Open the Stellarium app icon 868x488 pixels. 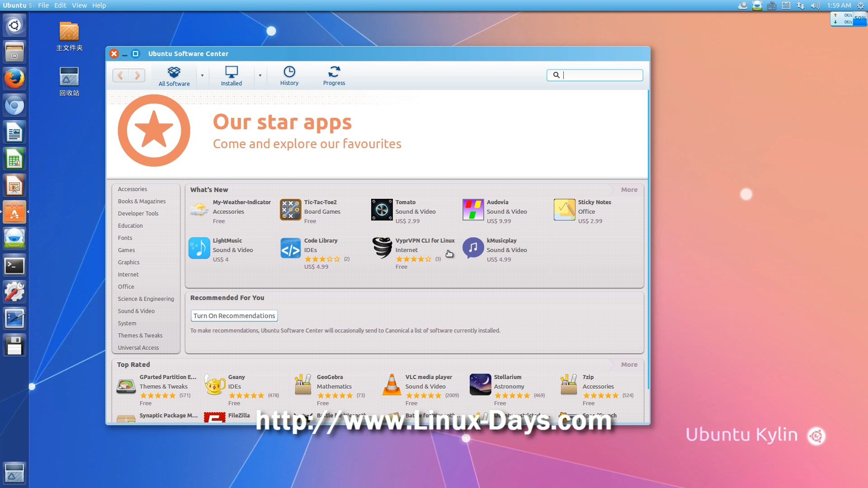pos(481,385)
